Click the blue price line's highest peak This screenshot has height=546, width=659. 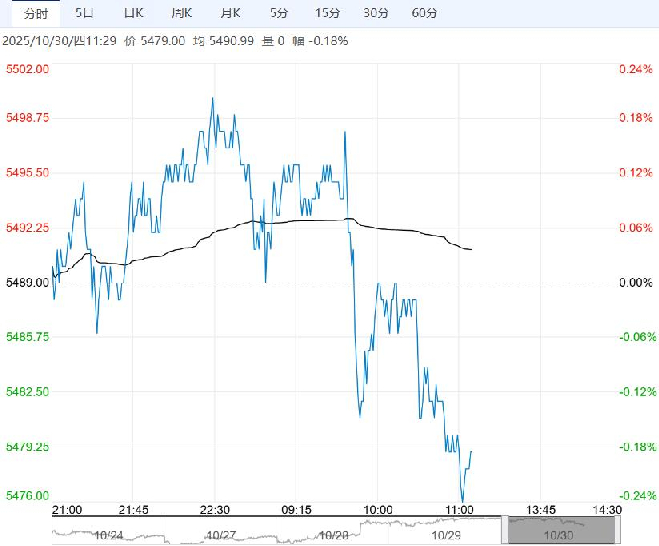(x=212, y=98)
